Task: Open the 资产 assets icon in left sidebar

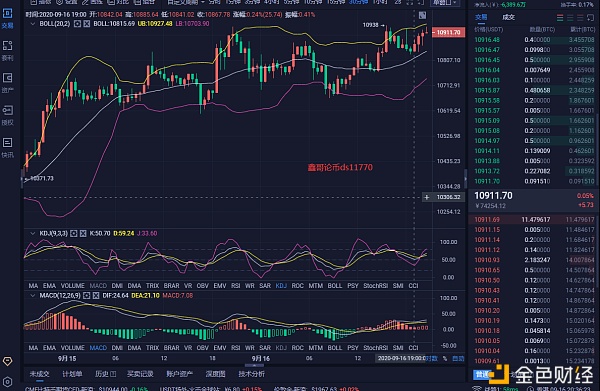Action: click(7, 83)
